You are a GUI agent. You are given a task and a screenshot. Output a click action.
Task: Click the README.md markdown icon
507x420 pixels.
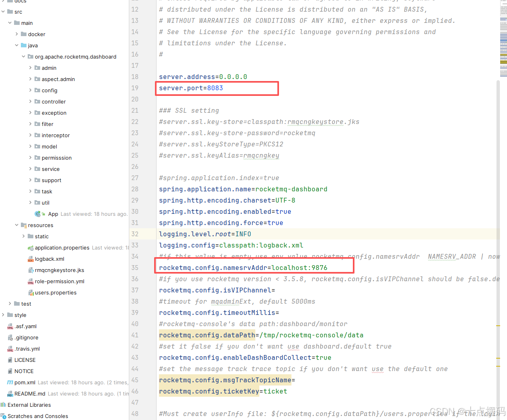[x=10, y=394]
